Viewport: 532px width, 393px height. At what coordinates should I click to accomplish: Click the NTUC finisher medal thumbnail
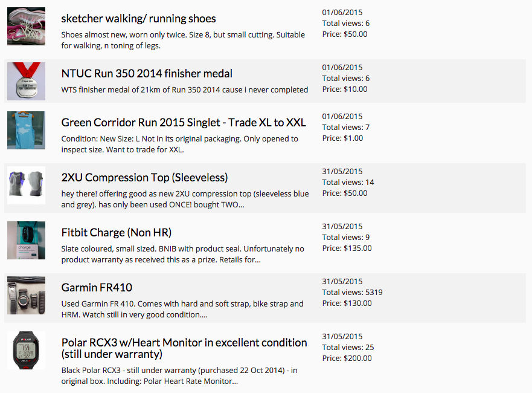tap(26, 81)
